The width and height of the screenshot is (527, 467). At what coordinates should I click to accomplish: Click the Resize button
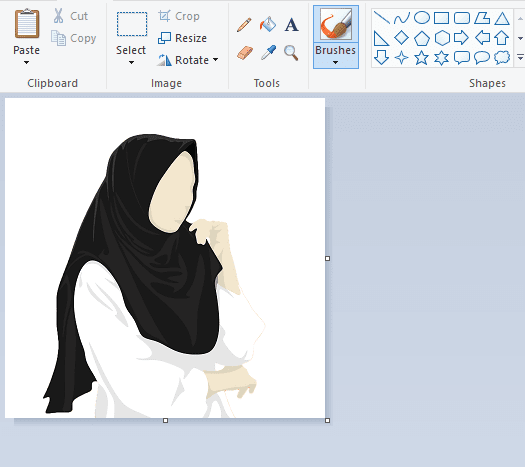(x=183, y=38)
